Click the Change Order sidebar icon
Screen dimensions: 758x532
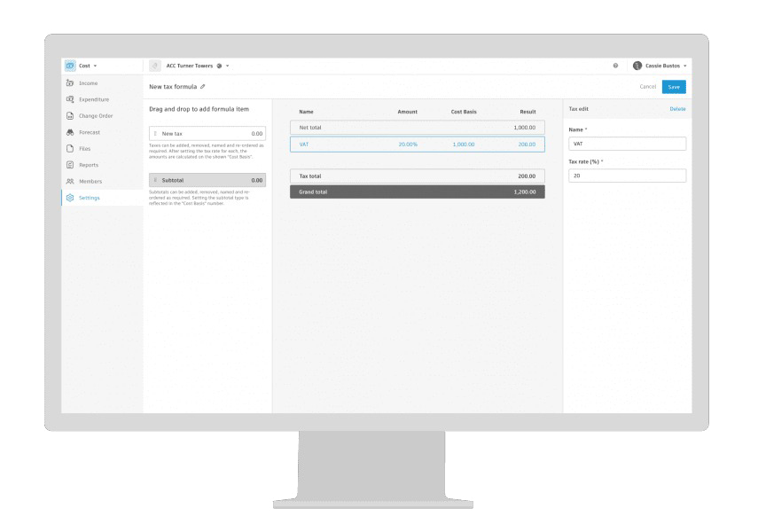[70, 116]
